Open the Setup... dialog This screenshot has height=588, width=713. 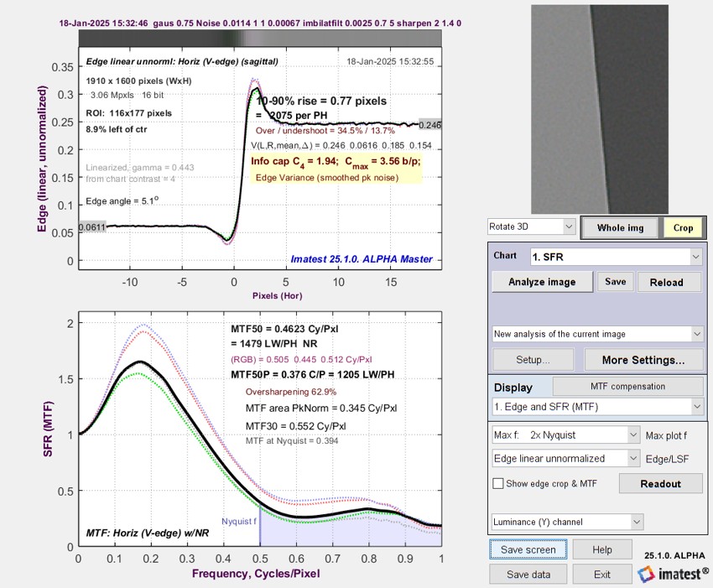533,360
